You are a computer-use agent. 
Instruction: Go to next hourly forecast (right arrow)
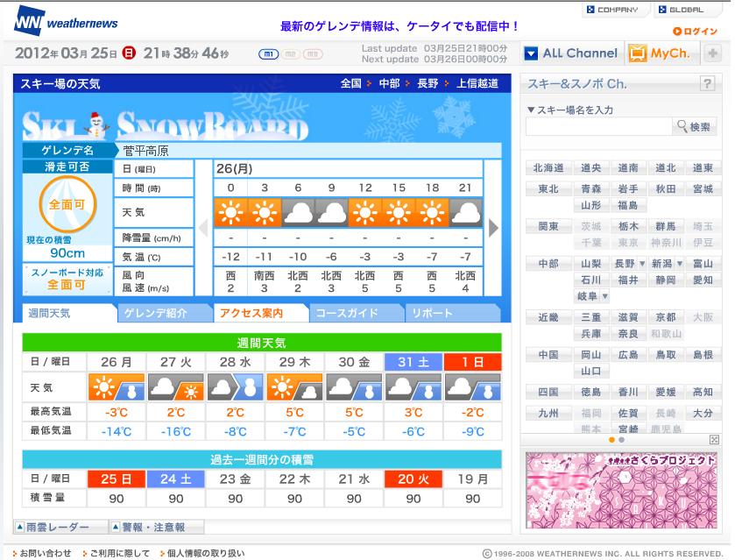[x=493, y=228]
